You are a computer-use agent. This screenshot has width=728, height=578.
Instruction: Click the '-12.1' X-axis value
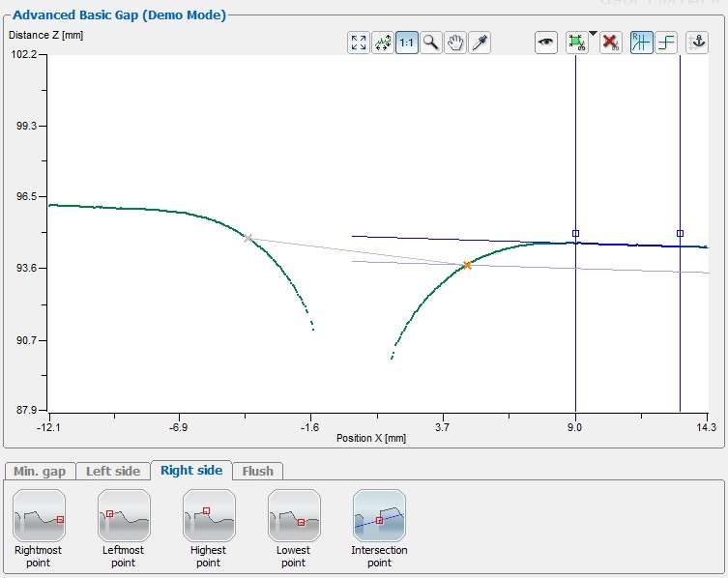(48, 427)
